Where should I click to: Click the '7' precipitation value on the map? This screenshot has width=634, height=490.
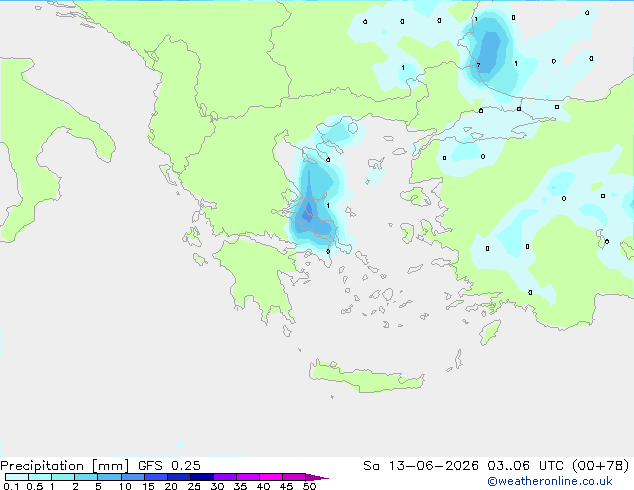478,65
